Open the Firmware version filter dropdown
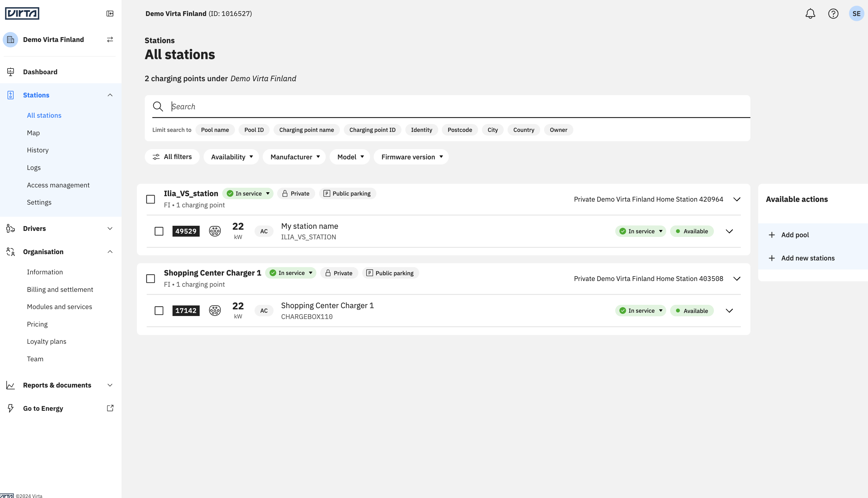868x498 pixels. [x=411, y=157]
